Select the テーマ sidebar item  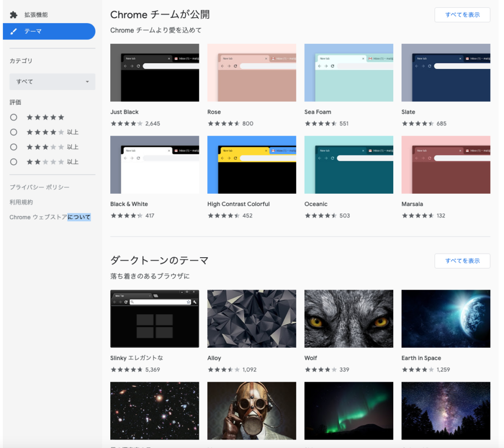(x=49, y=31)
